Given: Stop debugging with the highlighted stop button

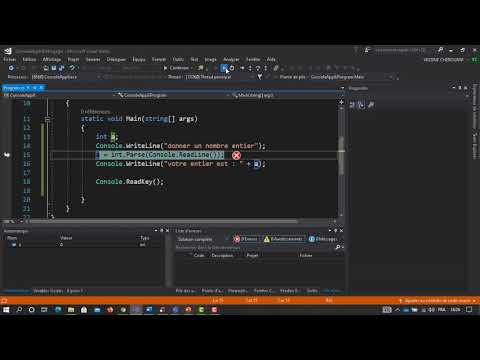Looking at the screenshot, I should pyautogui.click(x=224, y=68).
